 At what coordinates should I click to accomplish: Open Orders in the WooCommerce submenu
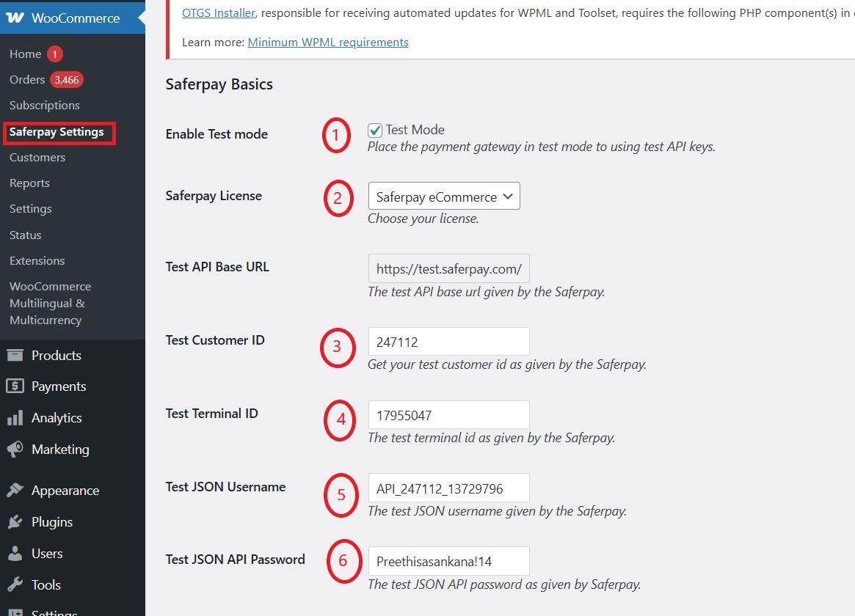[27, 80]
